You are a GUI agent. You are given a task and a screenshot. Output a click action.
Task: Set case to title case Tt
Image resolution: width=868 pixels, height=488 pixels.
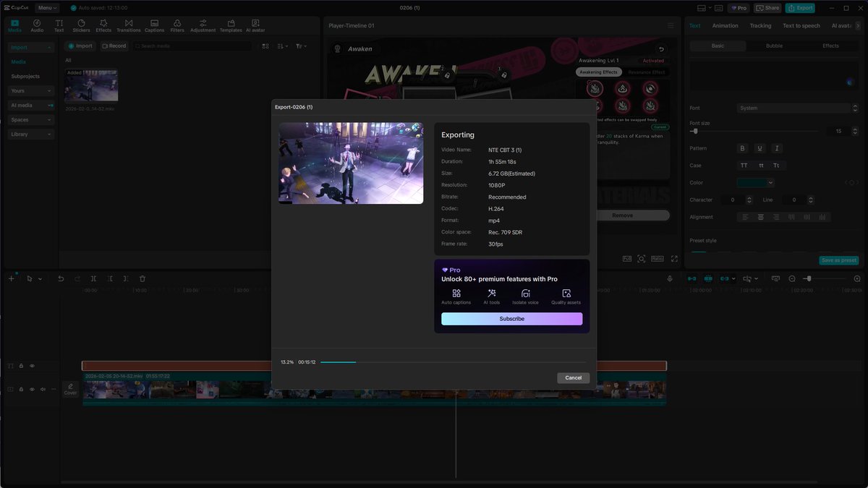(777, 166)
